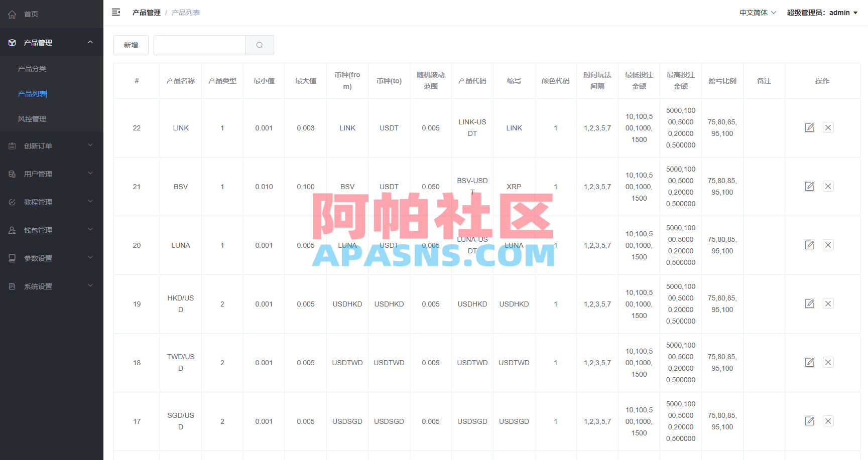Click the 颜色代码 column header
Image resolution: width=868 pixels, height=460 pixels.
click(556, 81)
